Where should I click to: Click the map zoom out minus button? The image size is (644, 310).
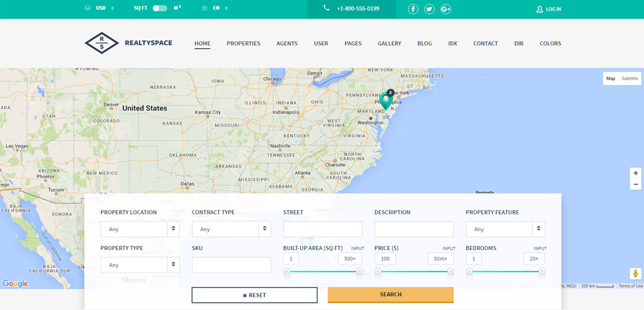pyautogui.click(x=635, y=184)
